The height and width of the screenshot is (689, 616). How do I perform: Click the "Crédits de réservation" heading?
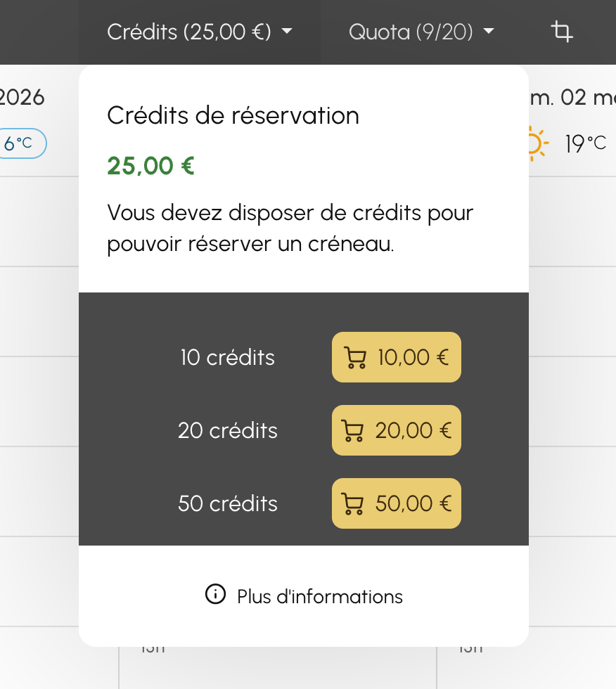[x=233, y=115]
